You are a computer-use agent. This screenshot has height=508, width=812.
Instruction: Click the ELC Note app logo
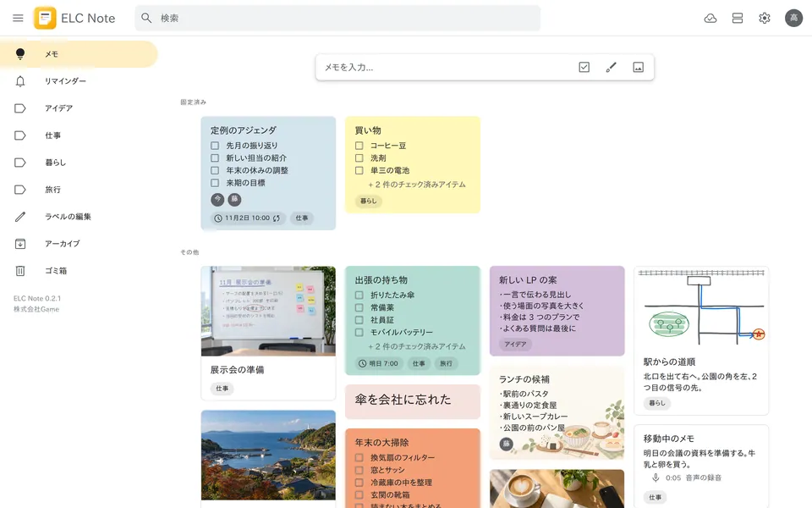tap(45, 18)
